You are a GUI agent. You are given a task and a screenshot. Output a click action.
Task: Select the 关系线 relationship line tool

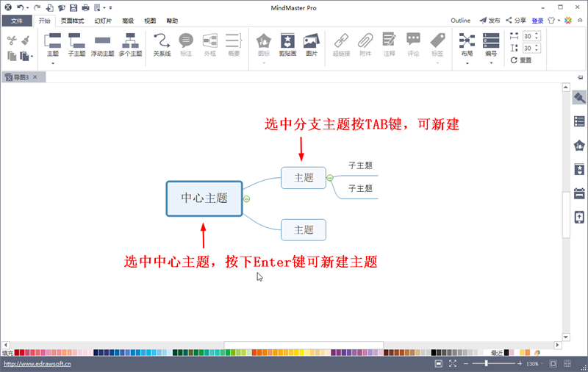162,45
